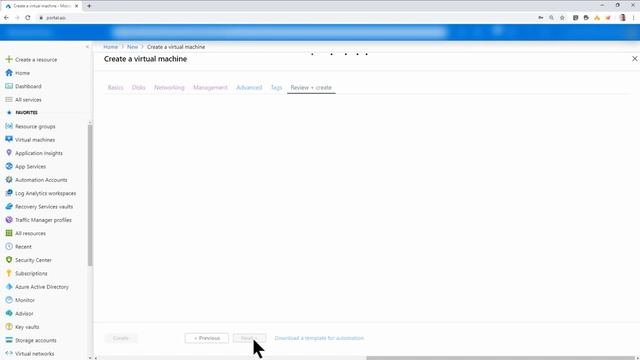
Task: Close the current browser tab
Action: [x=76, y=6]
